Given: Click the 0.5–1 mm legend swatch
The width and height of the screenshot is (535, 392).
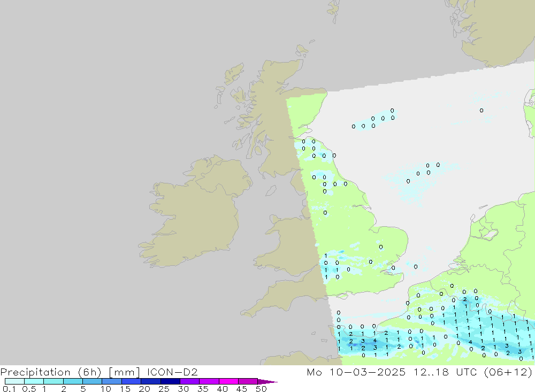Looking at the screenshot, I should (x=34, y=381).
